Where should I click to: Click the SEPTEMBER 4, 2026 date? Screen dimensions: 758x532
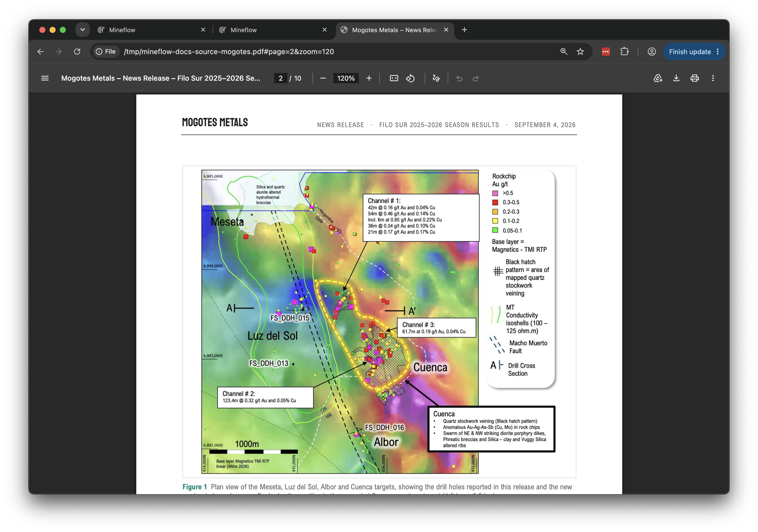tap(545, 125)
